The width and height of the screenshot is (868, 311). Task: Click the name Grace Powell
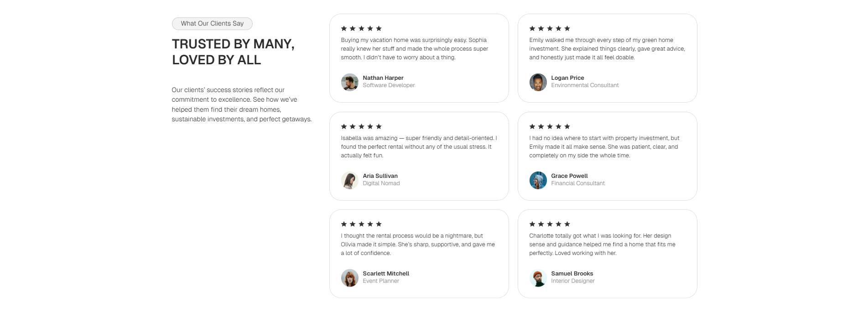569,176
